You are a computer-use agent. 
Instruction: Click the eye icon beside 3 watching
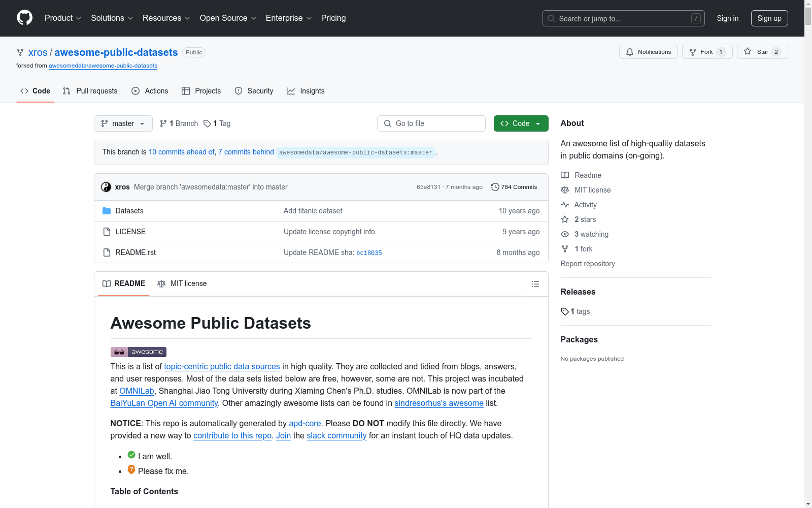tap(565, 234)
